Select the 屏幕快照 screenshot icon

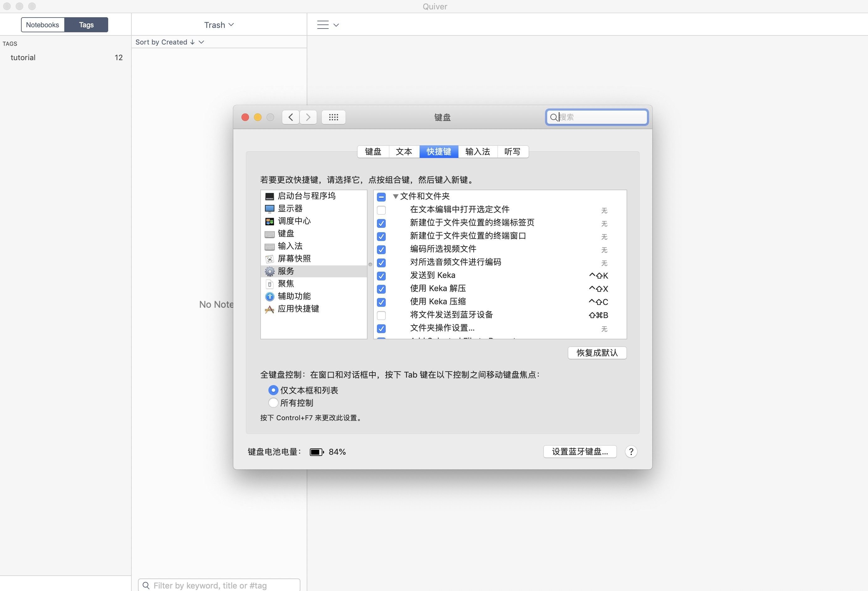click(x=269, y=259)
